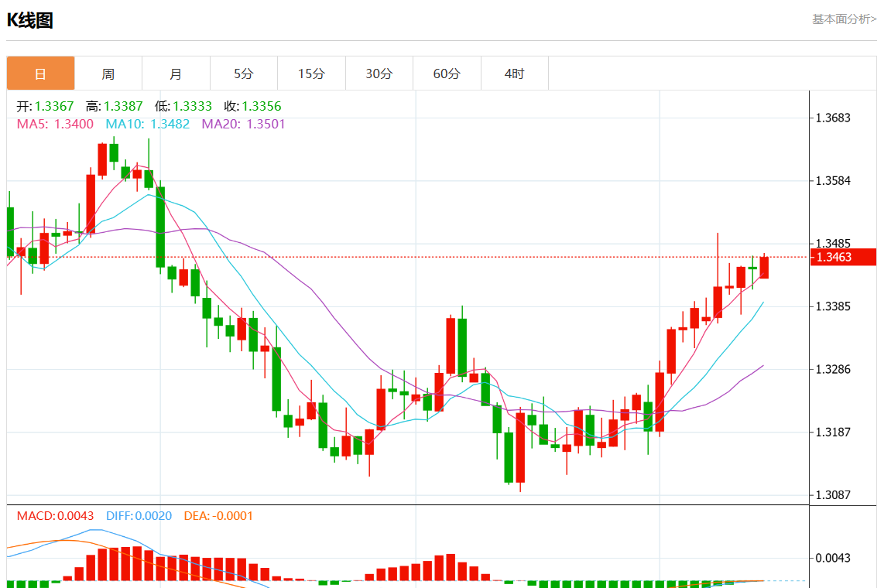Select the 日 daily chart tab
Screen dimensions: 891x588
(x=40, y=73)
